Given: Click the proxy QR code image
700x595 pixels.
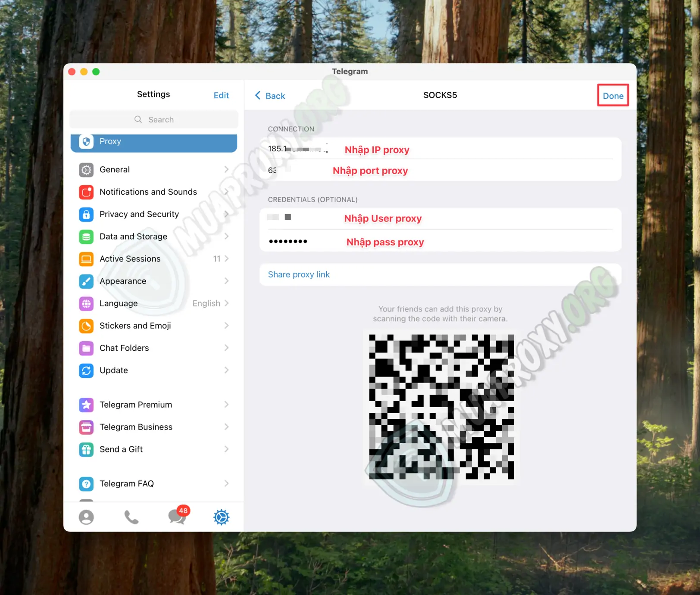Looking at the screenshot, I should (x=441, y=407).
